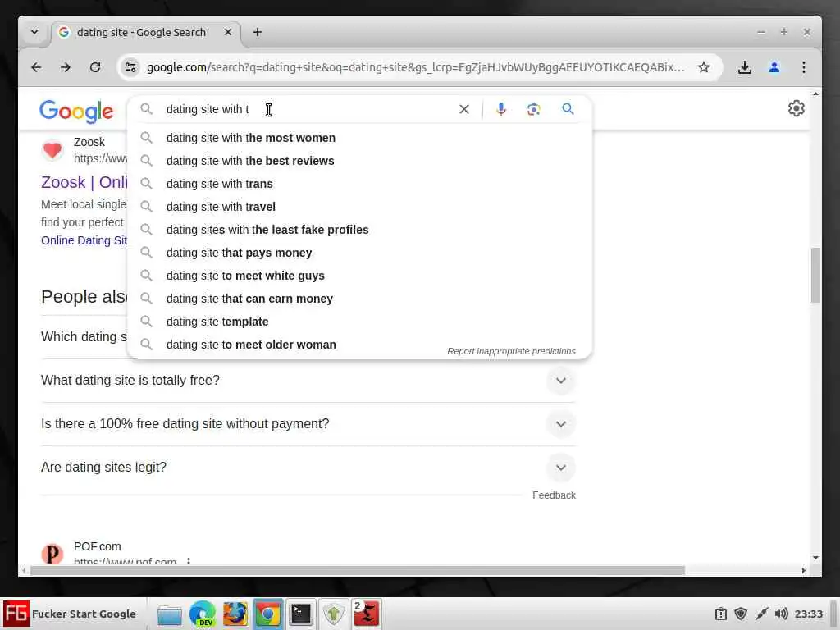Launch Edge Dev from the taskbar

[203, 614]
